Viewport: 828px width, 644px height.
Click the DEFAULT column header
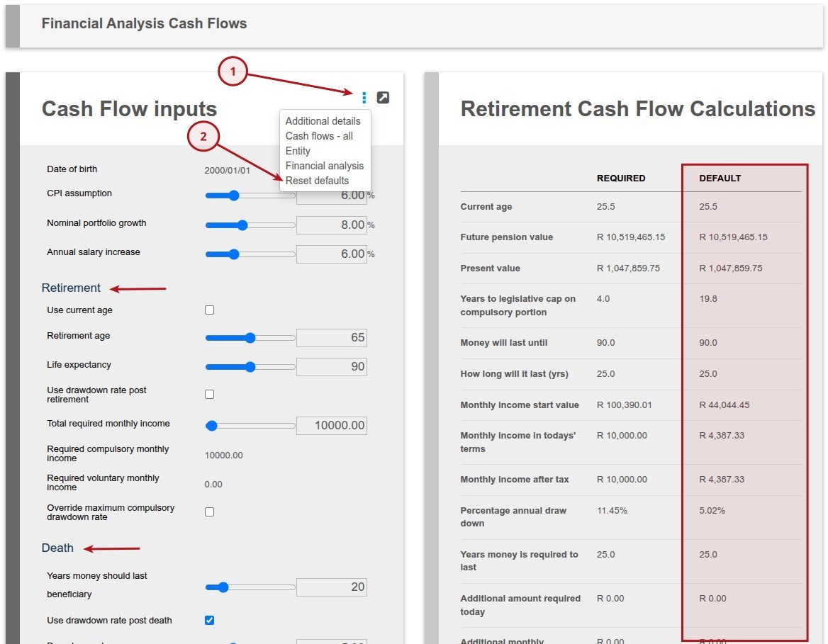click(x=720, y=179)
